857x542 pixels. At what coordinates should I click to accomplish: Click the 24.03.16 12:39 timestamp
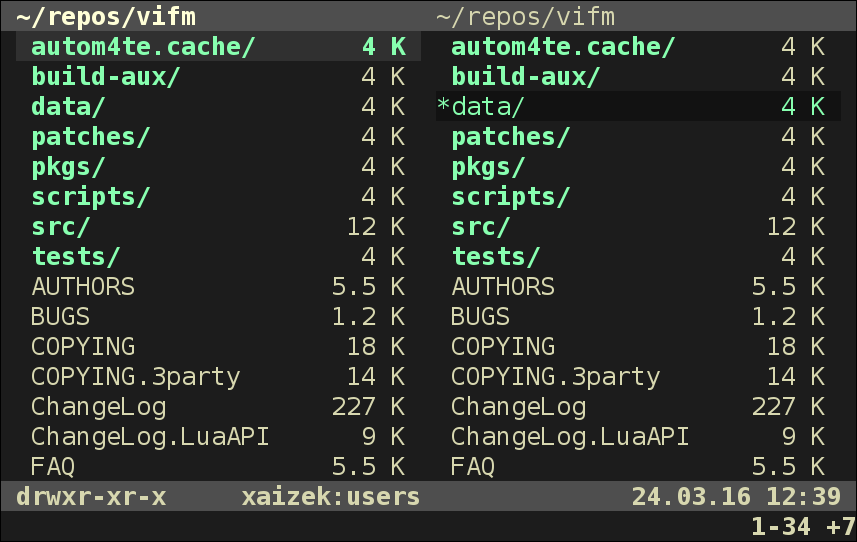(x=736, y=497)
